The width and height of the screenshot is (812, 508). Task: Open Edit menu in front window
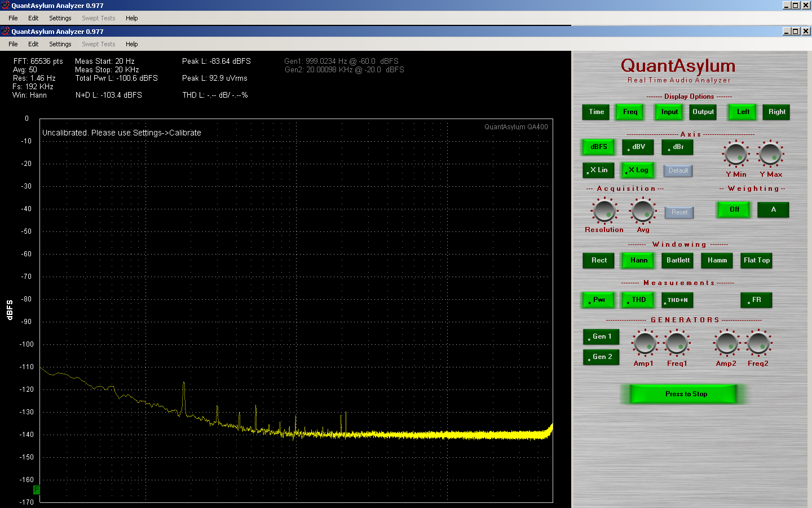33,44
